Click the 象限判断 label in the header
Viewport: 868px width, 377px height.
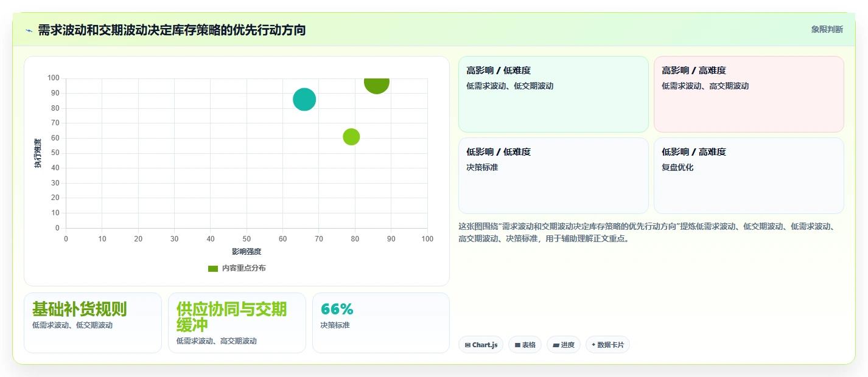(827, 29)
